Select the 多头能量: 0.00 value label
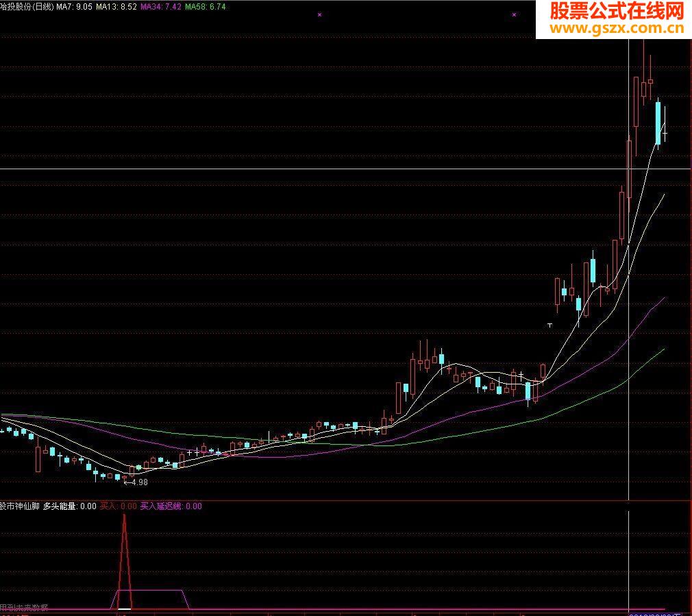This screenshot has height=616, width=692. (69, 506)
